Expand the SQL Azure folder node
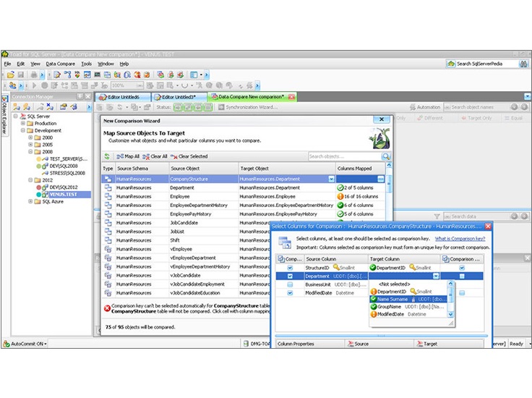 [30, 201]
